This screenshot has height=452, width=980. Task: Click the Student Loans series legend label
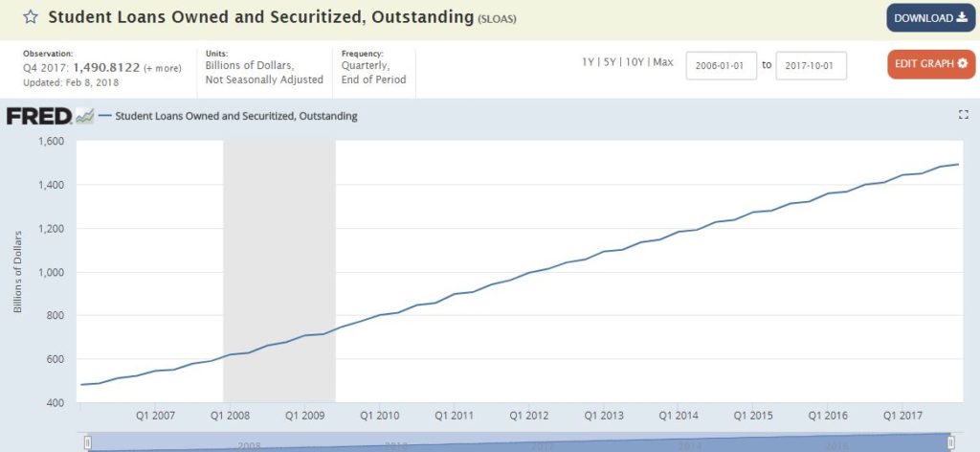(236, 116)
